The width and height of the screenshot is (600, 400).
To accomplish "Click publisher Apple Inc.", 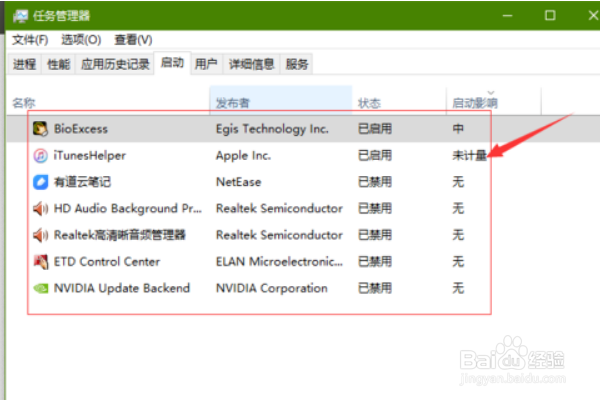I will click(x=243, y=155).
